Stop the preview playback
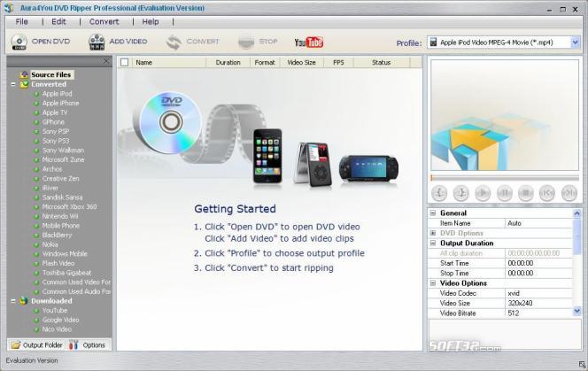Screen dimensions: 588x371 pyautogui.click(x=526, y=193)
